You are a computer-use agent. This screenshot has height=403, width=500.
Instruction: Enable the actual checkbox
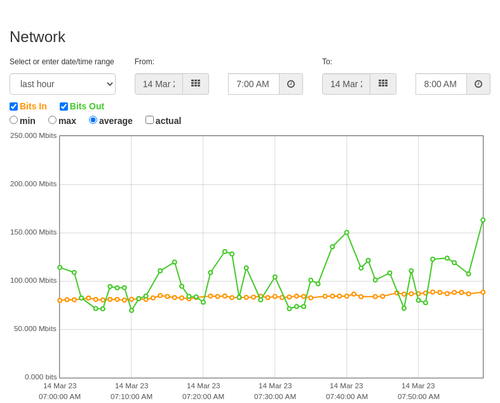pos(149,120)
